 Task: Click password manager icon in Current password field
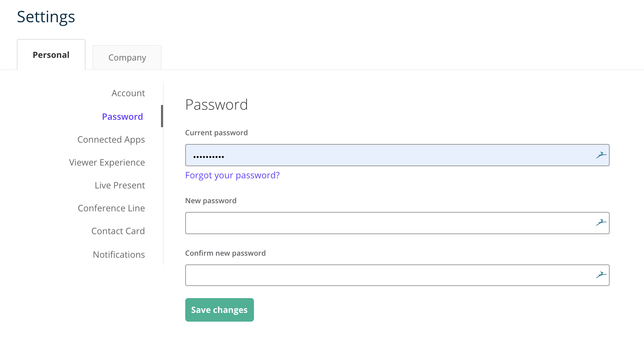(601, 155)
